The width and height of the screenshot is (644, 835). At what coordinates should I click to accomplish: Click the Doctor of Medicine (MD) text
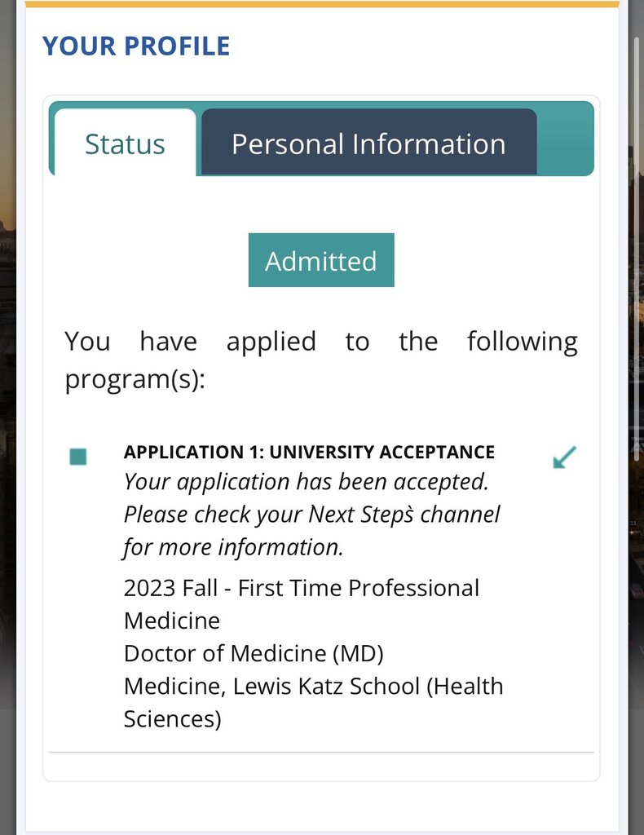coord(253,653)
